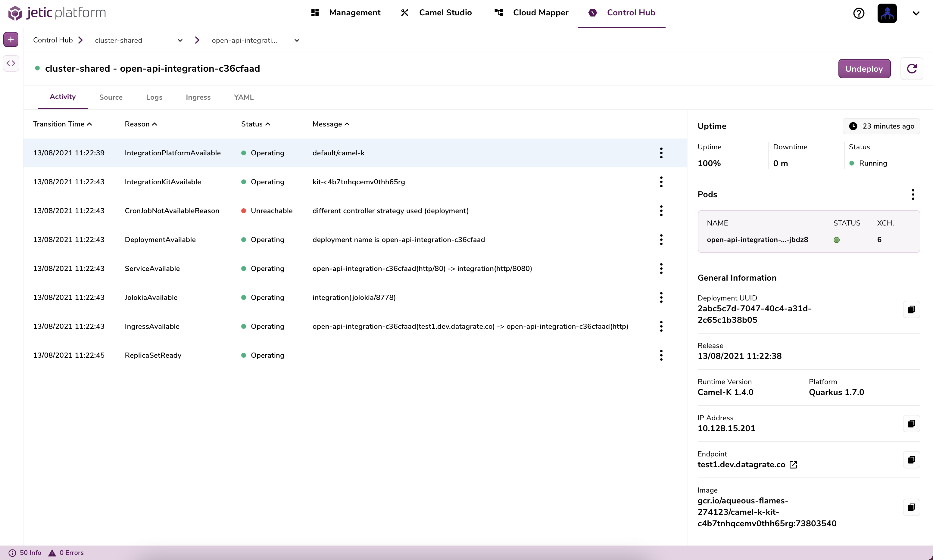933x560 pixels.
Task: Click the Errors warning triangle icon
Action: click(52, 553)
